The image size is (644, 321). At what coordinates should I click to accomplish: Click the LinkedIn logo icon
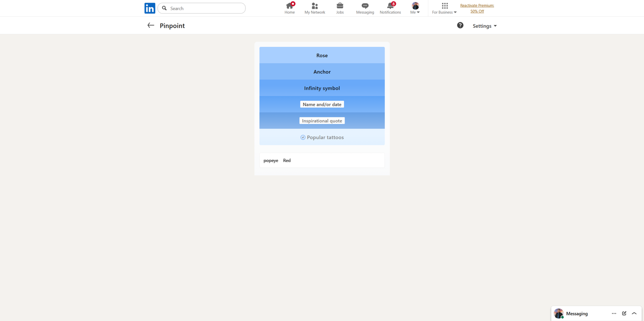[150, 8]
